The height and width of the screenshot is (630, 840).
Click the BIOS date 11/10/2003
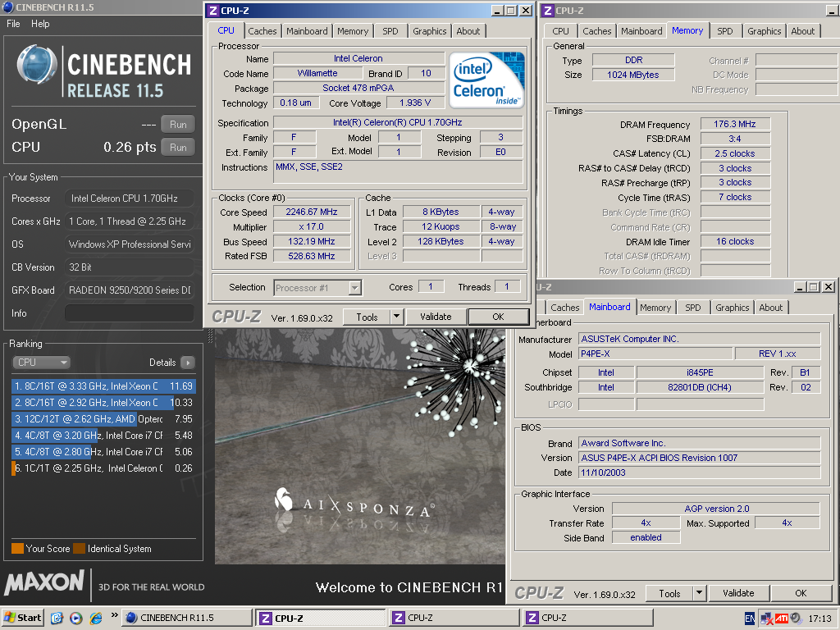coord(699,472)
